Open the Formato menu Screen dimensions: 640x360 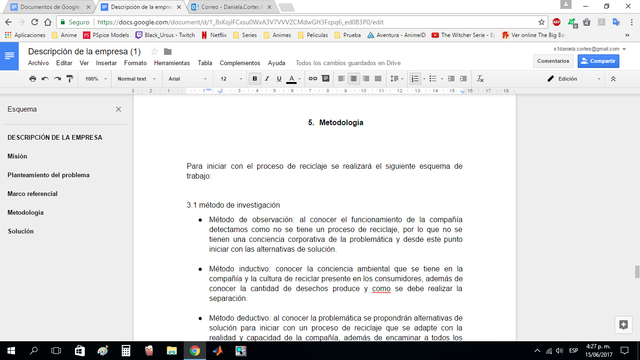[135, 63]
